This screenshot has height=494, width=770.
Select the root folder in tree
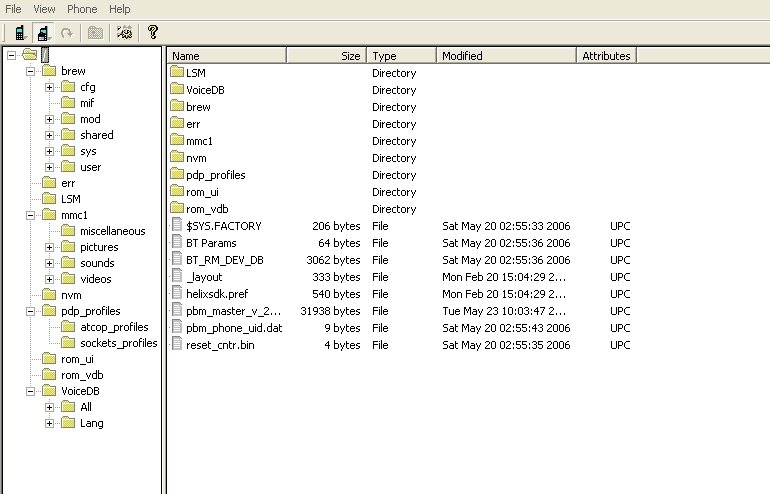point(45,54)
